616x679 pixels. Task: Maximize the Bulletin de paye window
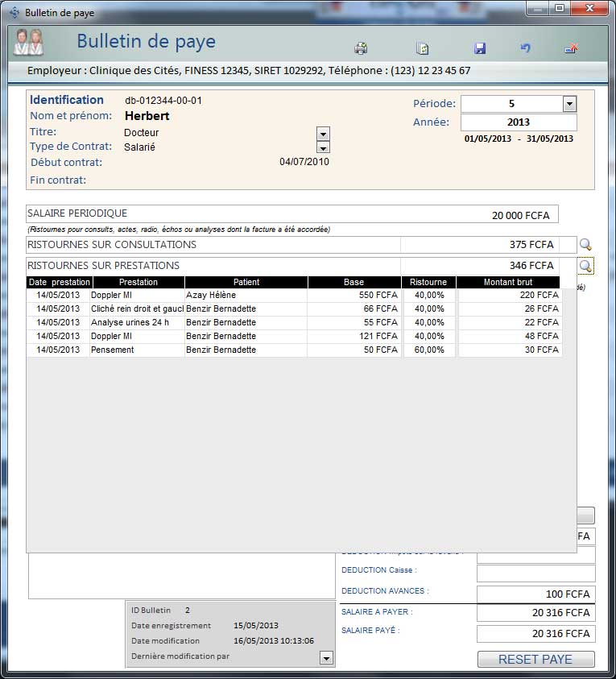[x=560, y=8]
